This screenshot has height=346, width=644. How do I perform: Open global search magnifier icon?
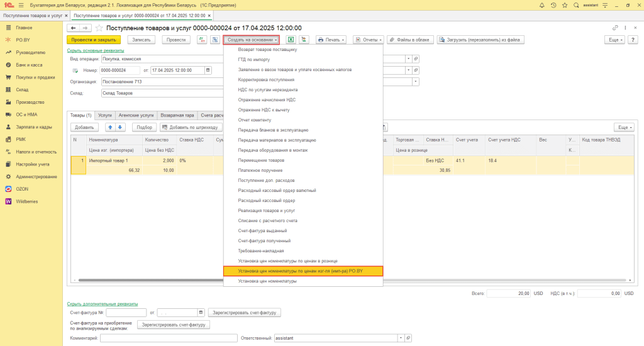[576, 5]
